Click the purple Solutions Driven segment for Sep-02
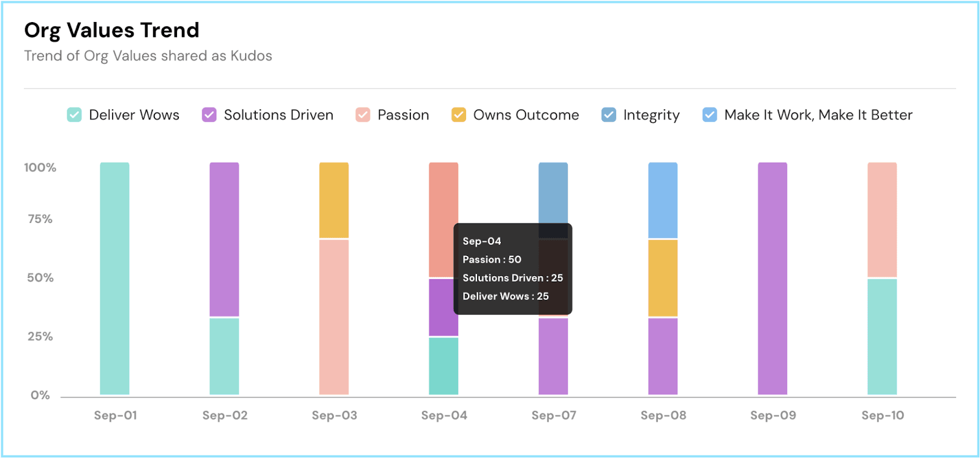 224,239
